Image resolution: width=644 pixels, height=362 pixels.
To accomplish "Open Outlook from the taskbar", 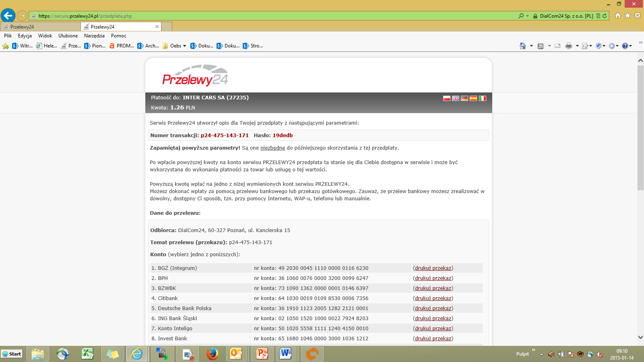I will (236, 354).
